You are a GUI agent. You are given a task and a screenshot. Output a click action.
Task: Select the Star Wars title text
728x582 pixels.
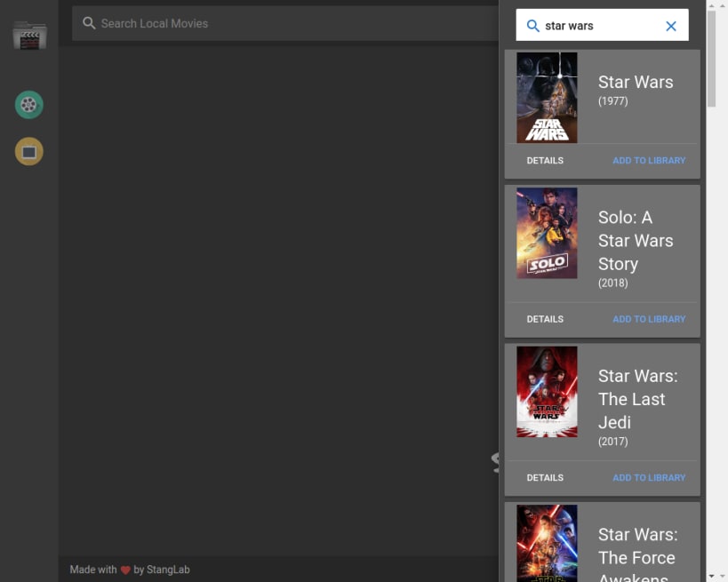click(636, 82)
